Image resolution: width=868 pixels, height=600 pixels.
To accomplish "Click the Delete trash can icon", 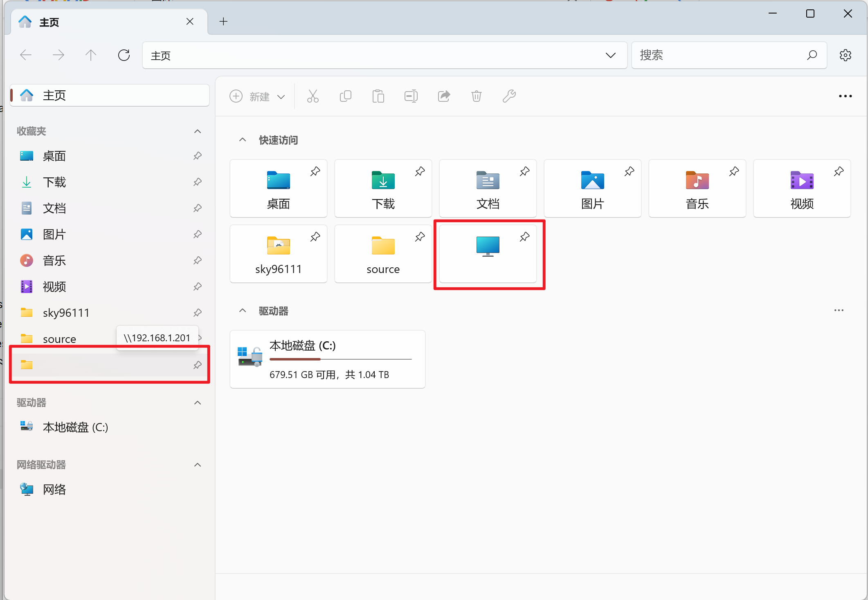I will click(x=477, y=96).
